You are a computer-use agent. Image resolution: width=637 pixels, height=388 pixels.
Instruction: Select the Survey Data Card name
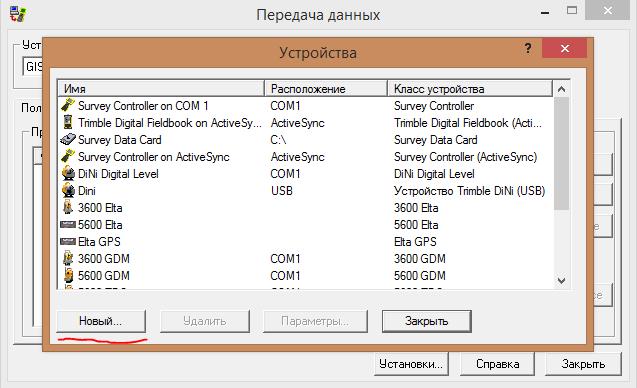pos(120,140)
